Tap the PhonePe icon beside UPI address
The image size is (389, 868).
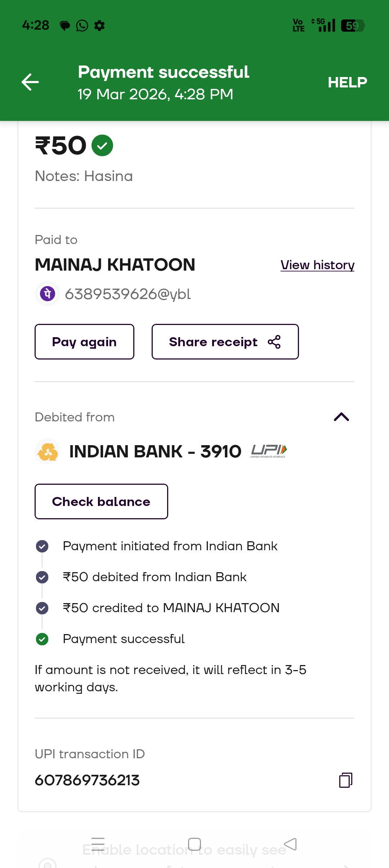point(48,294)
